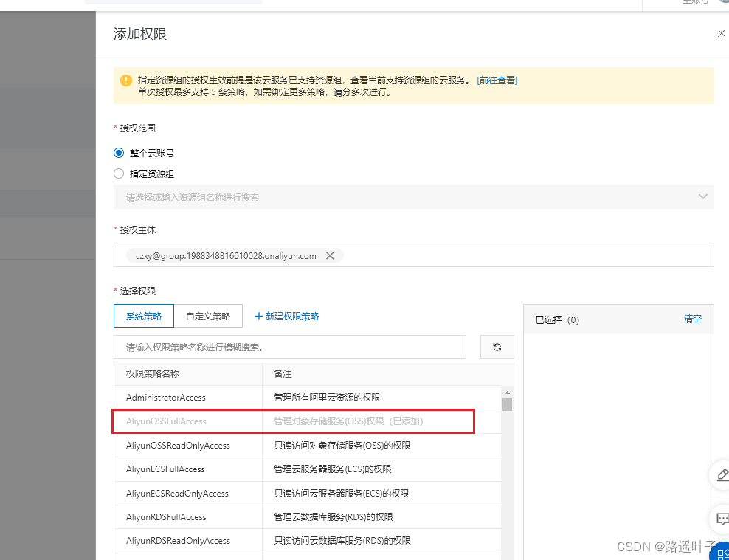Select the 整个云账号 radio option
The width and height of the screenshot is (729, 560).
point(119,153)
